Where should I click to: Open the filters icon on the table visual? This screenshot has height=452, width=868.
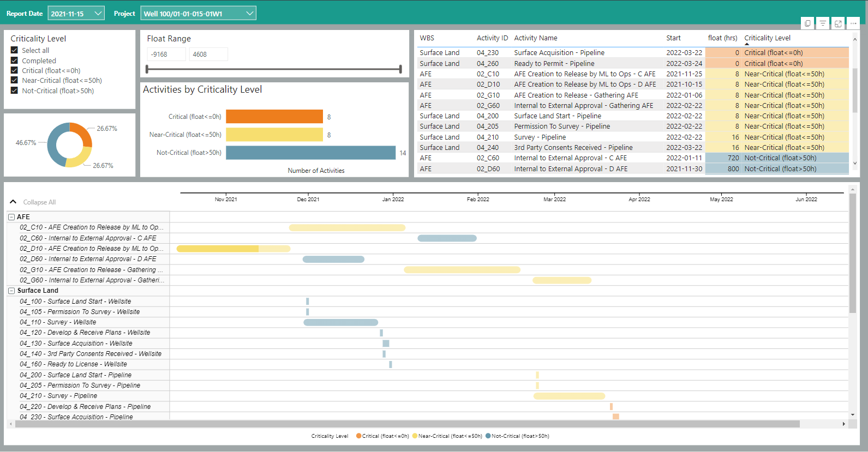(823, 23)
